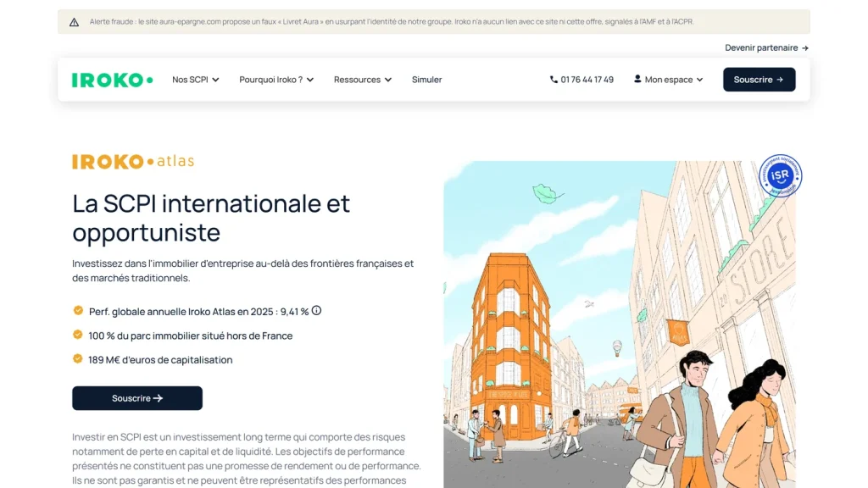The height and width of the screenshot is (488, 868).
Task: Click the street illustration image
Action: (620, 324)
